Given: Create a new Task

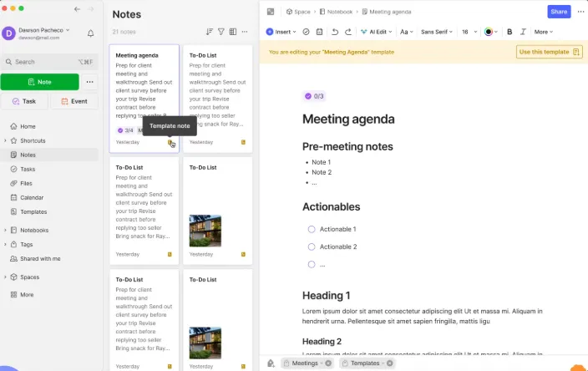Looking at the screenshot, I should click(24, 101).
